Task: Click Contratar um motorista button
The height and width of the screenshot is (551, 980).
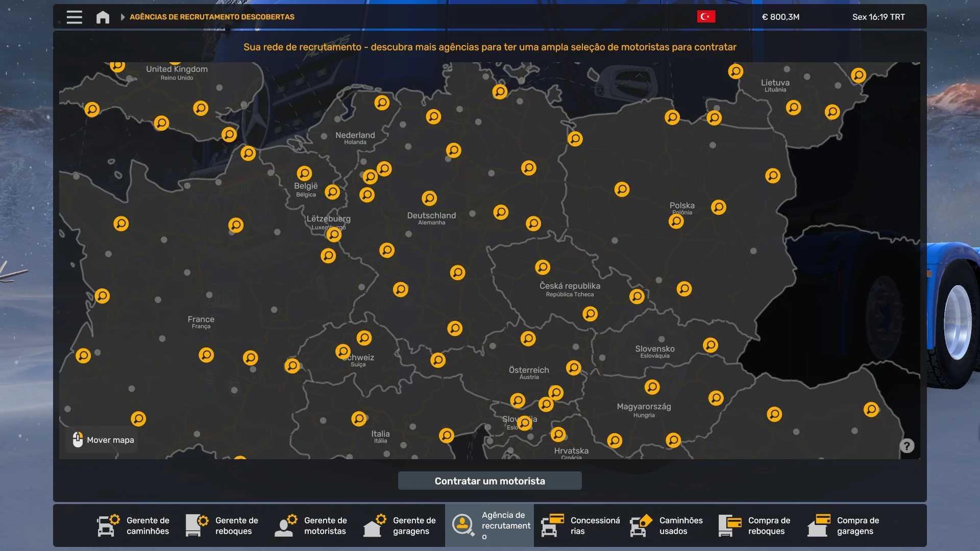Action: pos(489,481)
